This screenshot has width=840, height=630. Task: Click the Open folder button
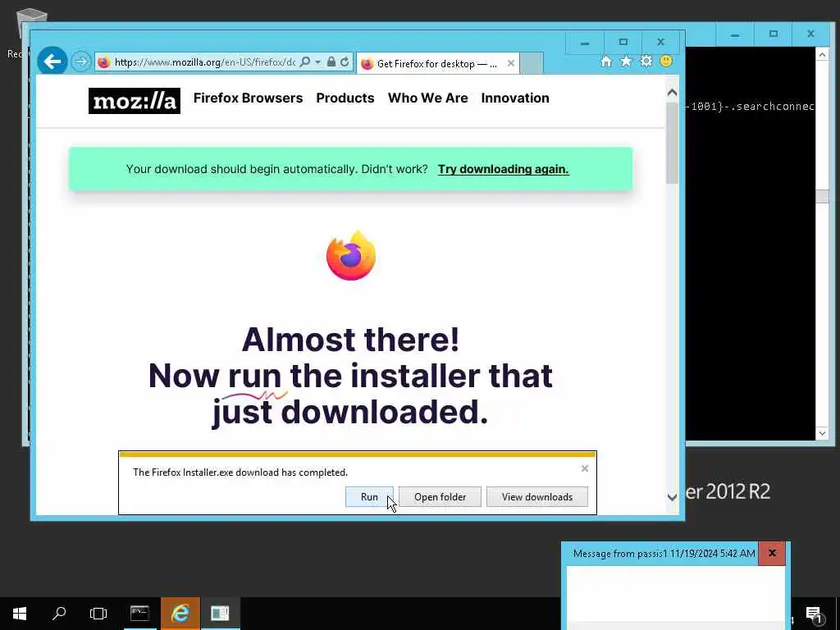pyautogui.click(x=440, y=496)
